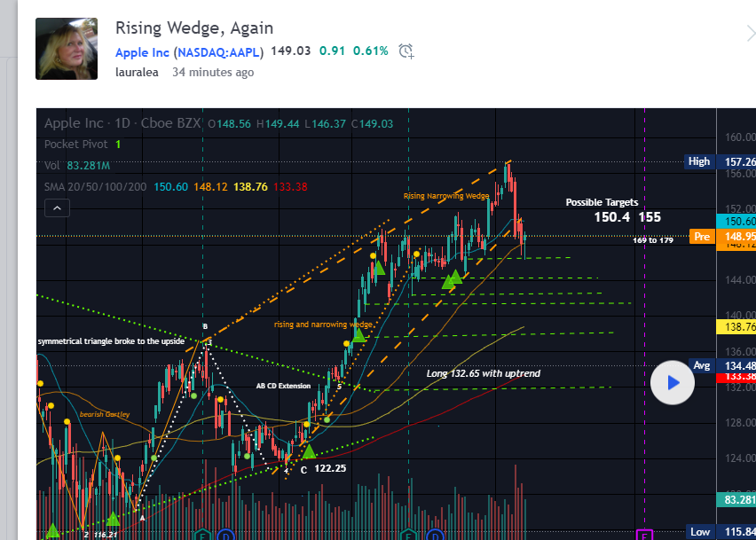Click the '34 minutes ago' timestamp

coord(213,72)
